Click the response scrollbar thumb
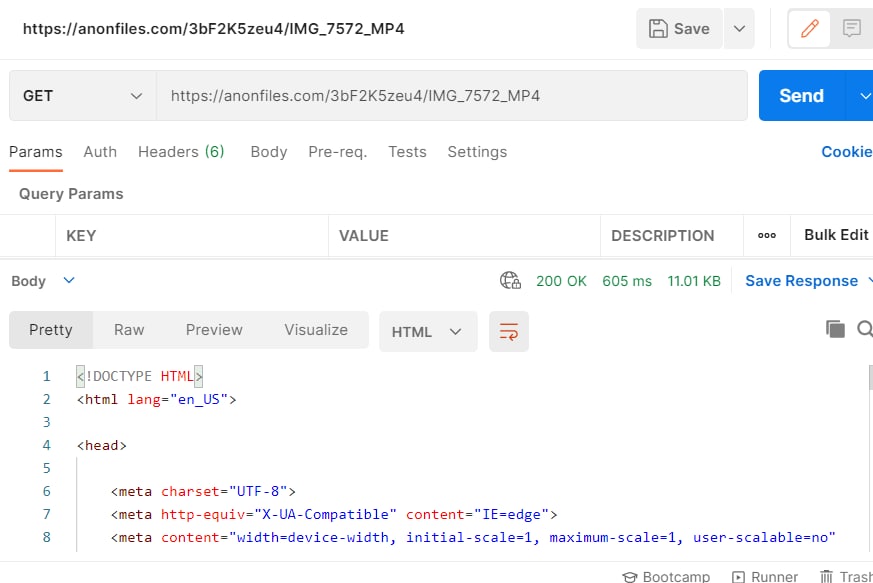Screen dimensions: 873x583 pyautogui.click(x=871, y=378)
